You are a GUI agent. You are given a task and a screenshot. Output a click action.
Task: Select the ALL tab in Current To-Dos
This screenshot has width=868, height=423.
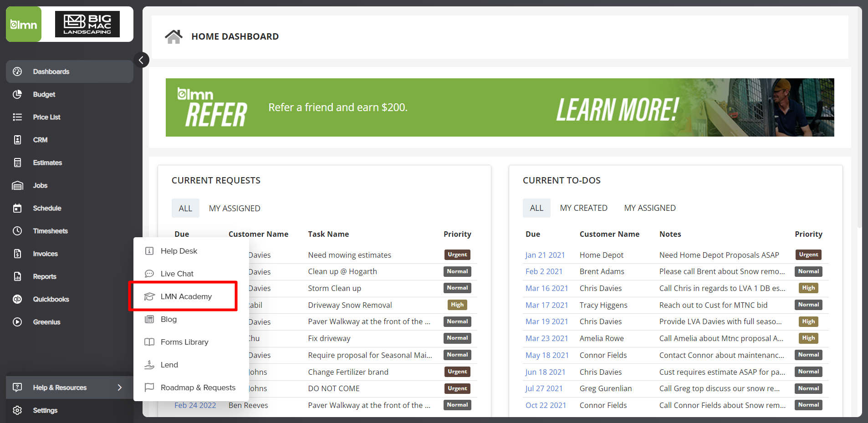pos(536,208)
